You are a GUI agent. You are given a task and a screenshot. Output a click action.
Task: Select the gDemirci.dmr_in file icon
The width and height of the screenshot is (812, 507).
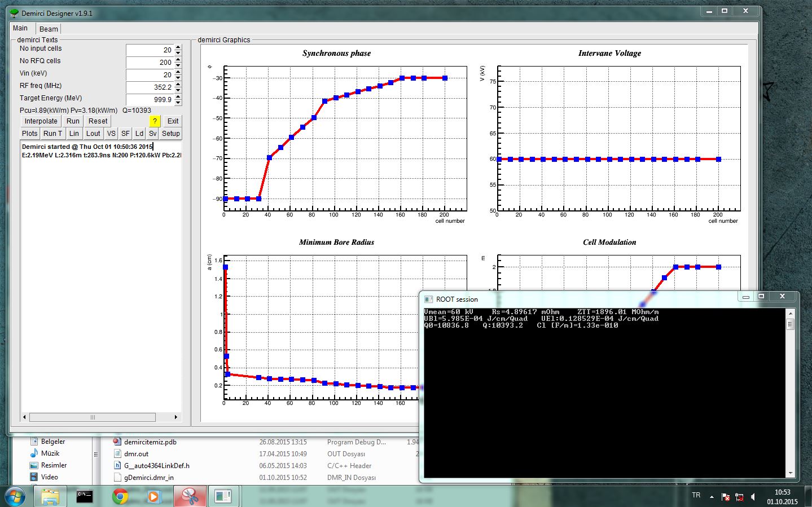click(117, 478)
